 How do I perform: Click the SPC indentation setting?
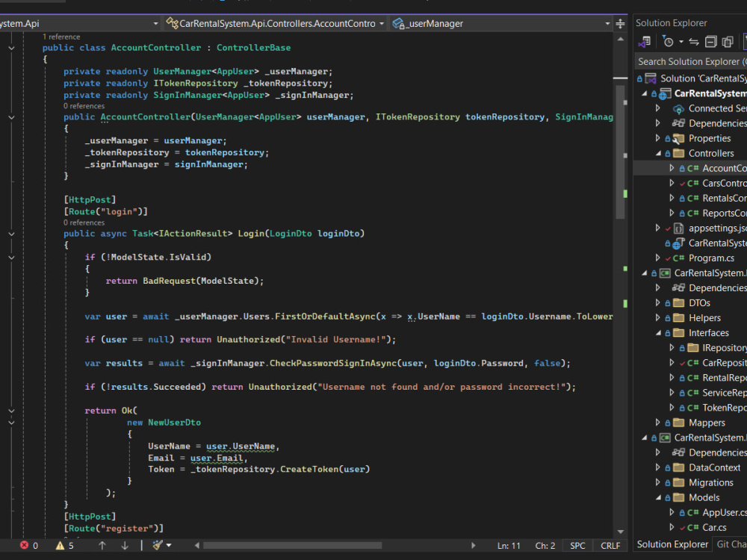tap(577, 546)
